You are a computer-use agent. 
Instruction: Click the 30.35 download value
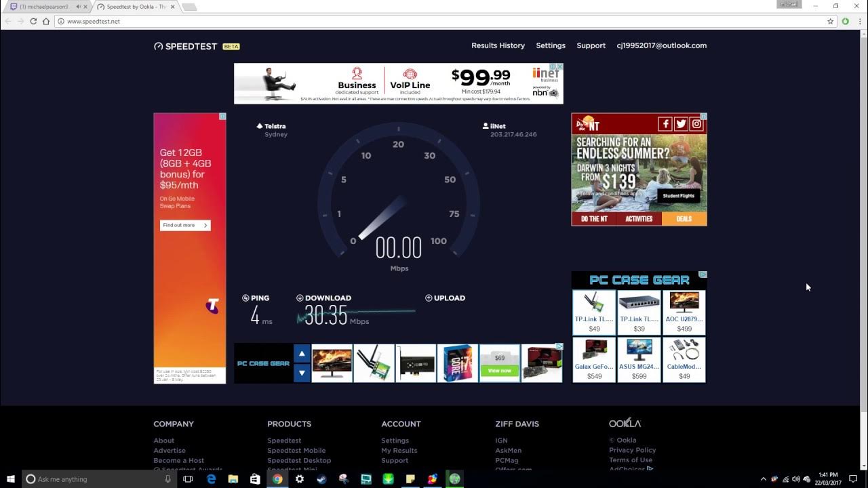point(325,315)
